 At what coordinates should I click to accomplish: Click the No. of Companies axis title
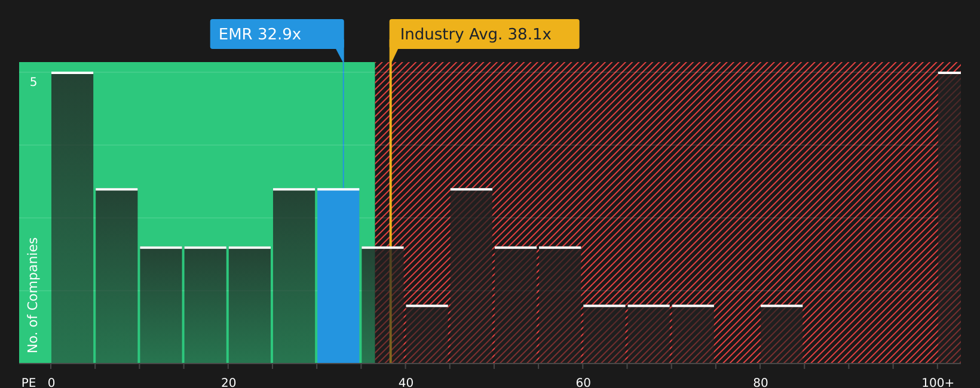click(33, 295)
